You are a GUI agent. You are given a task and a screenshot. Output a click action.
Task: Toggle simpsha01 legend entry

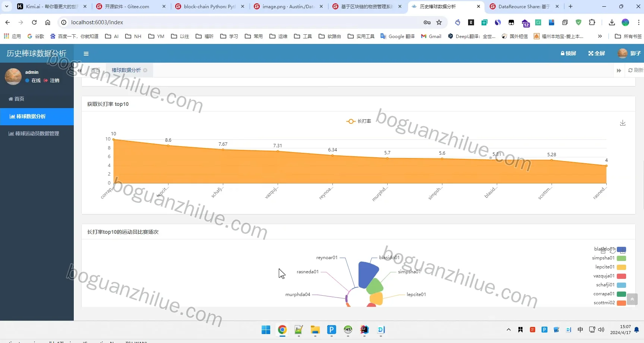point(609,258)
